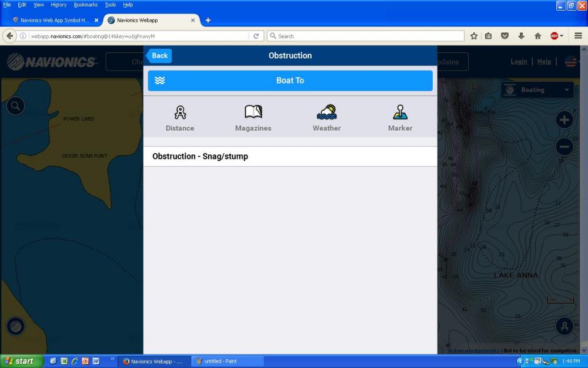
Task: Open the Distance measuring tool
Action: (180, 118)
